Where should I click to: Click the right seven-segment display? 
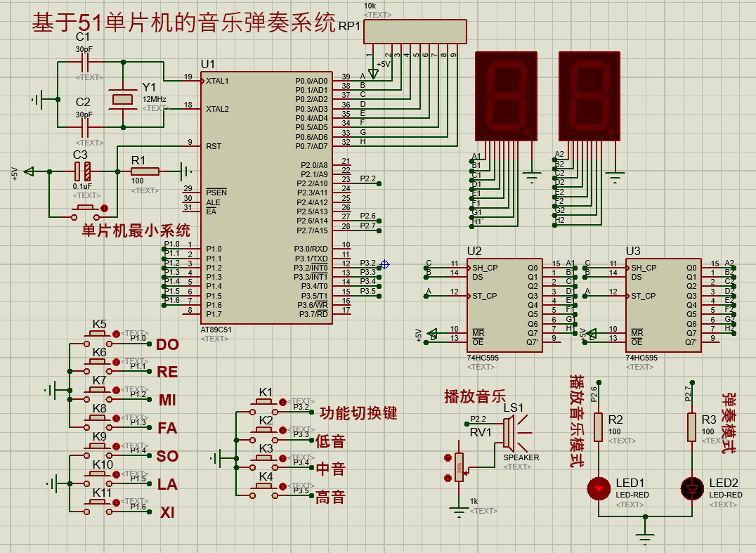point(589,96)
